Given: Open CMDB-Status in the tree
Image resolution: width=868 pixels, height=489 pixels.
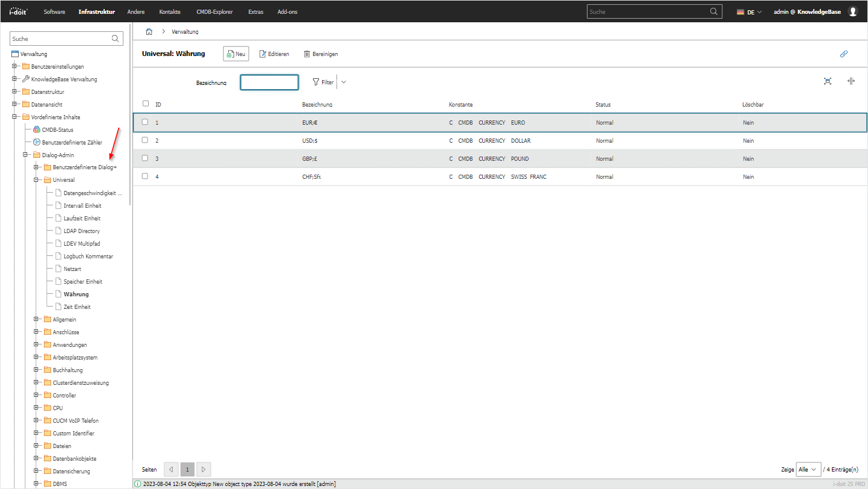Looking at the screenshot, I should coord(57,129).
